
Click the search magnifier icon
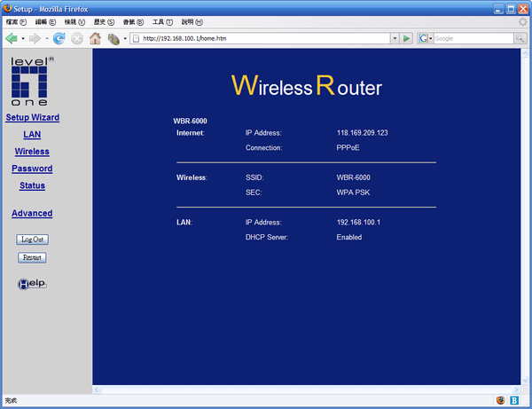click(x=520, y=38)
